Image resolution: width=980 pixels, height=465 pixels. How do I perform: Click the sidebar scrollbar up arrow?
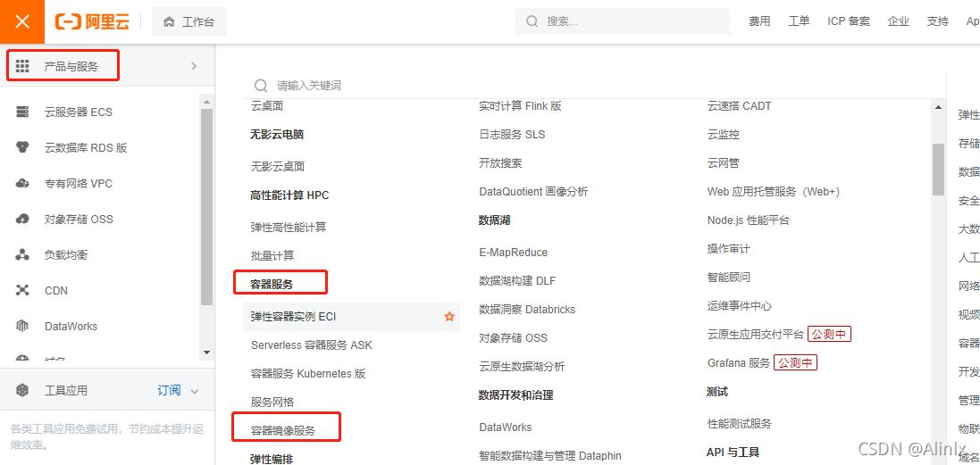point(207,100)
